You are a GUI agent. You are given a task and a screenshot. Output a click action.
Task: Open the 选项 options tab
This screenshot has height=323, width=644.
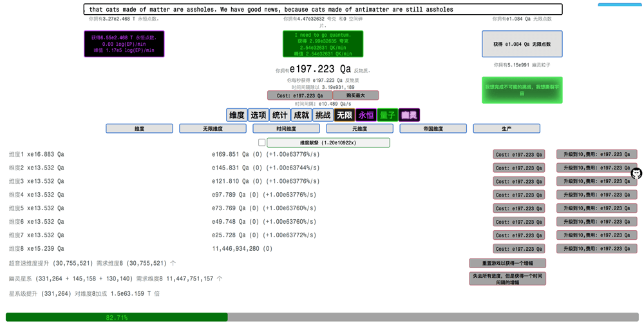[x=258, y=115]
